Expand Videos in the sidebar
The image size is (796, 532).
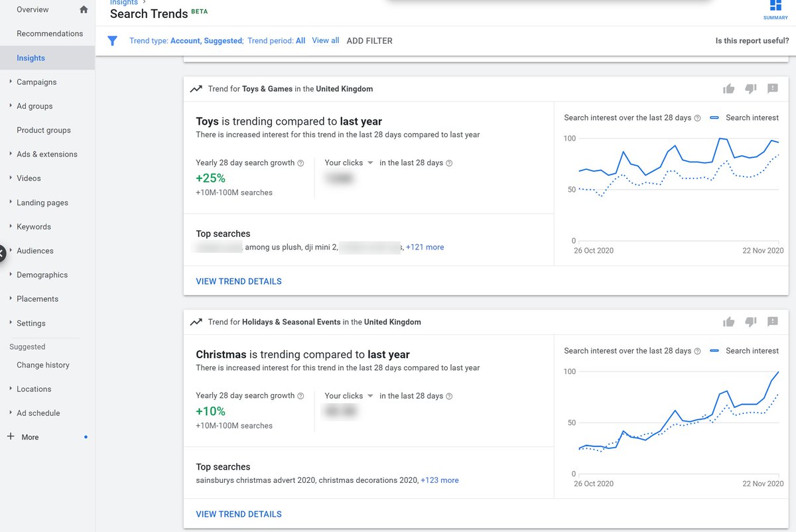(11, 178)
